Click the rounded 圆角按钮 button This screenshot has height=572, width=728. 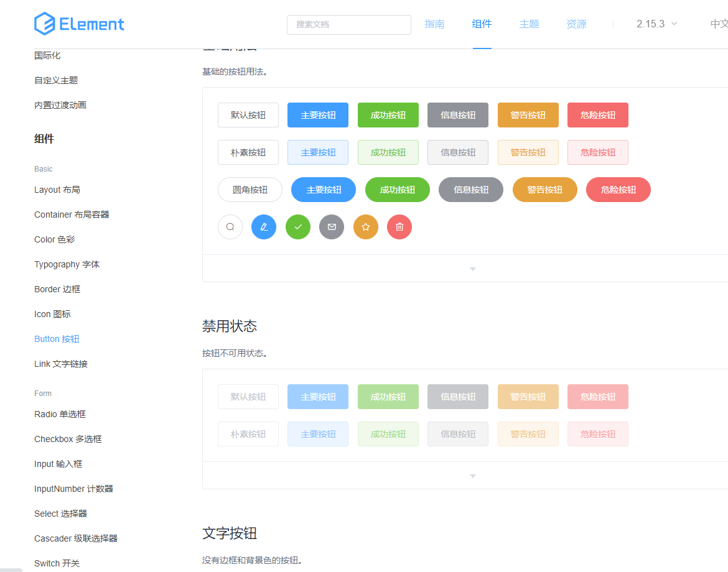(x=250, y=190)
